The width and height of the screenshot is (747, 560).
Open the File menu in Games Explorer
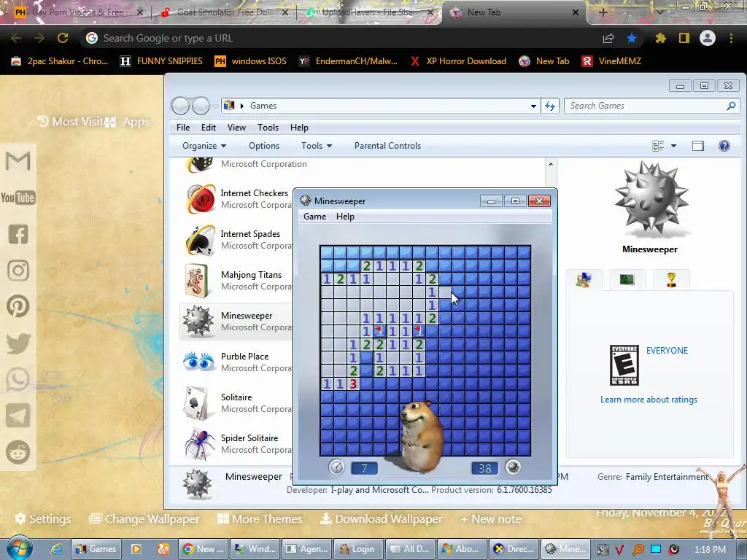click(x=183, y=128)
